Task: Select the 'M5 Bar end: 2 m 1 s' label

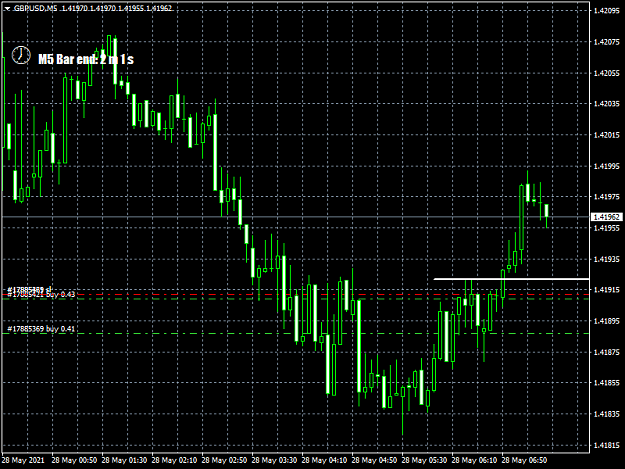Action: click(86, 59)
